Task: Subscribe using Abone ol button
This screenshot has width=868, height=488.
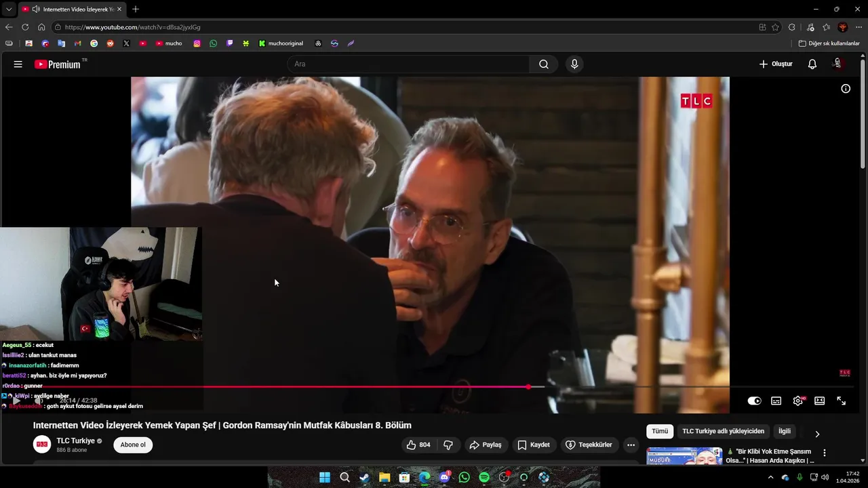Action: (x=133, y=445)
